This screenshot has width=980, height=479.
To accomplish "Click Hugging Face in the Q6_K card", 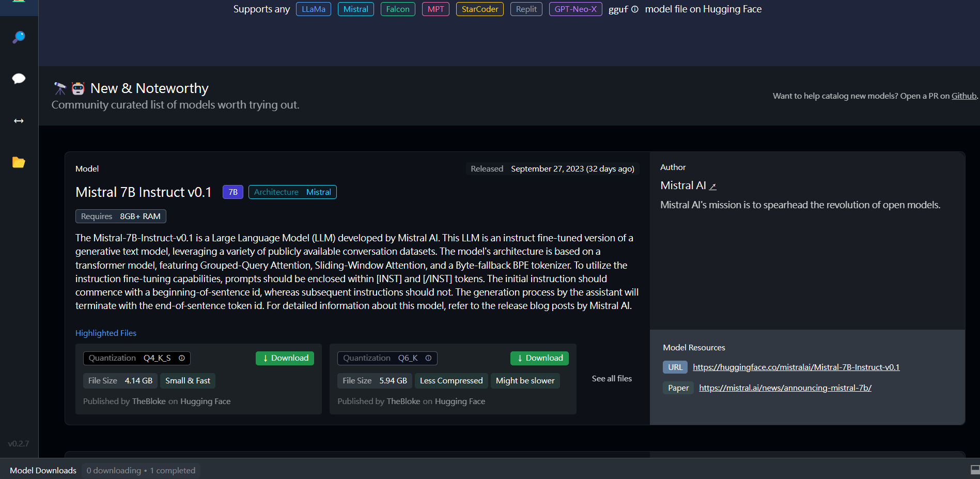I will coord(460,401).
